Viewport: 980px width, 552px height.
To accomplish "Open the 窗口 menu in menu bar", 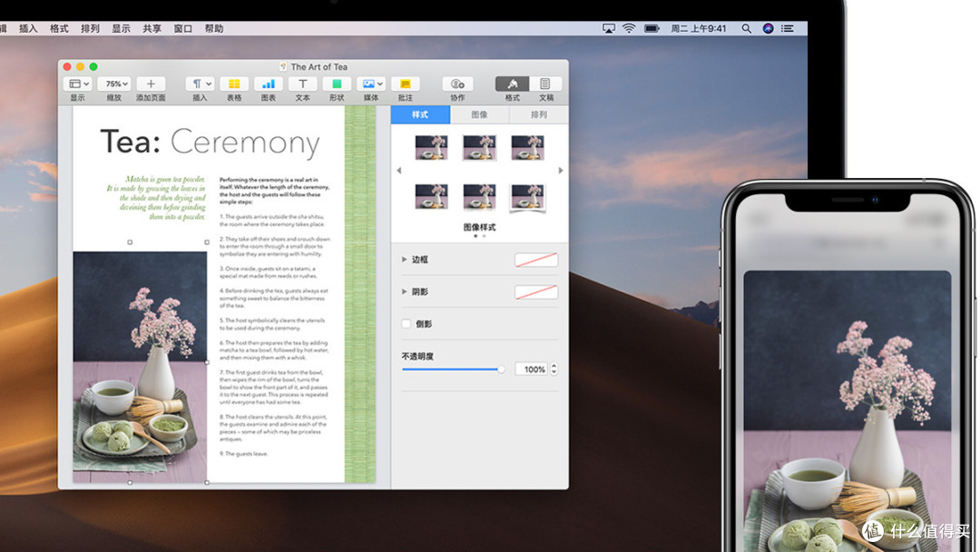I will click(x=182, y=29).
